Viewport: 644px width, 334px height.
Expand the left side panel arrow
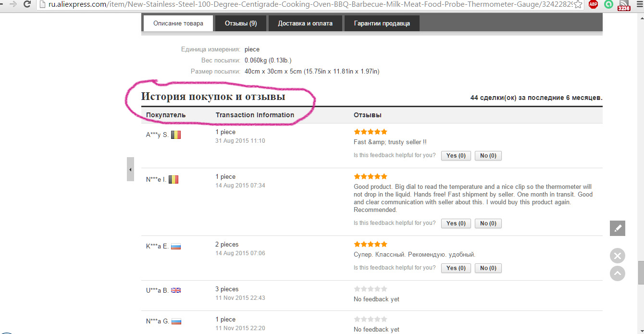[x=130, y=169]
